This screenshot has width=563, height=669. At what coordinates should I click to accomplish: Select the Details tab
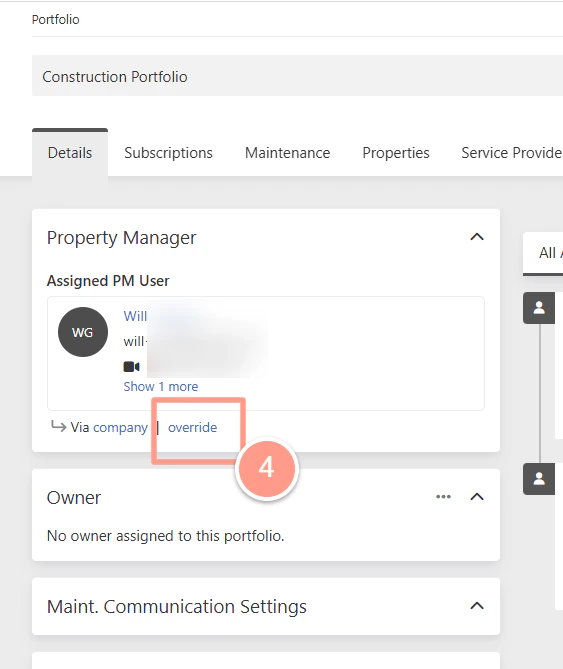70,153
